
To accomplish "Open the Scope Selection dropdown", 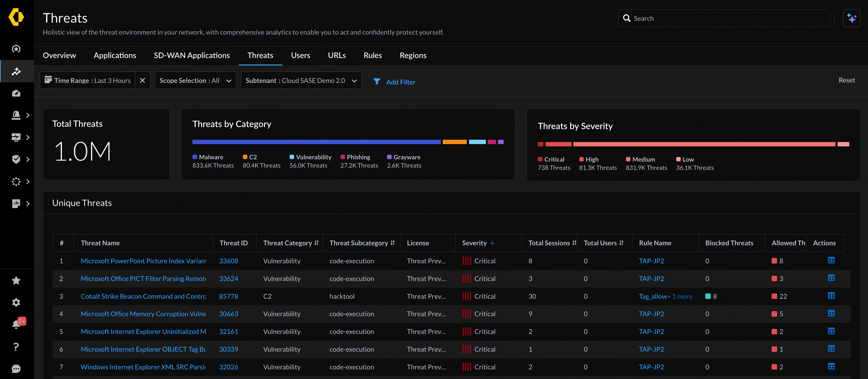I will pos(195,80).
